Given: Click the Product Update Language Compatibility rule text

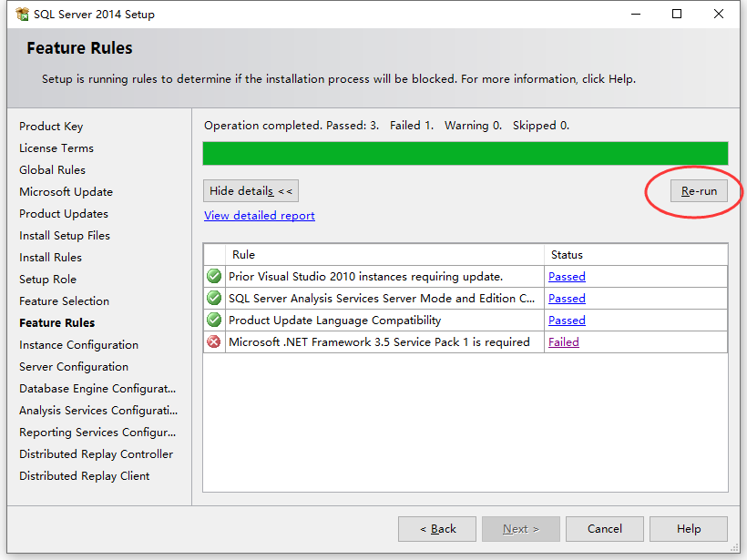Looking at the screenshot, I should point(335,321).
